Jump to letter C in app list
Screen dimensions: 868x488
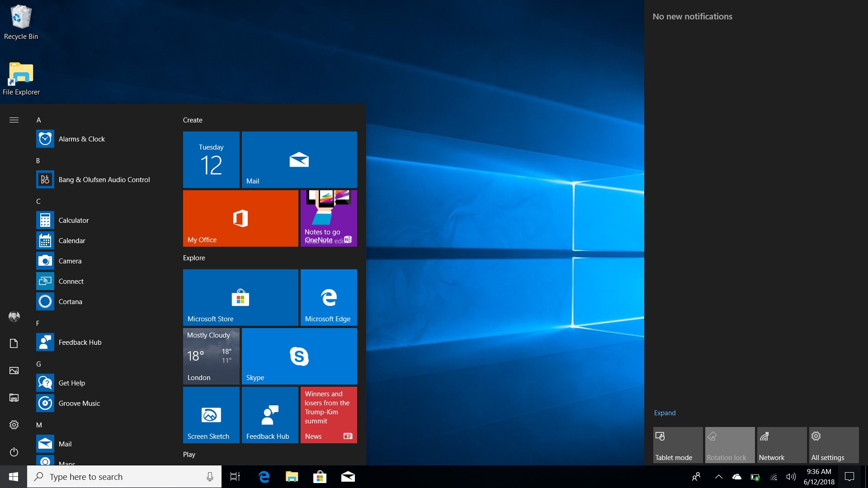click(38, 202)
